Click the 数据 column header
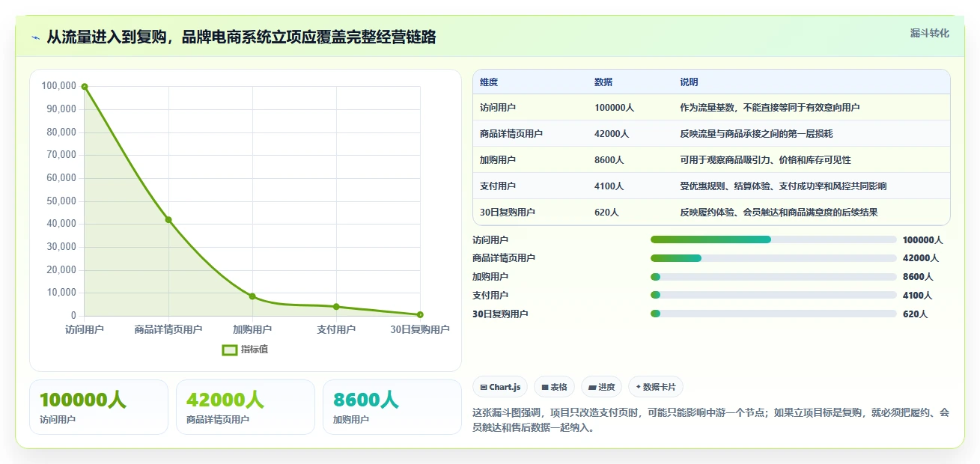 [x=603, y=82]
